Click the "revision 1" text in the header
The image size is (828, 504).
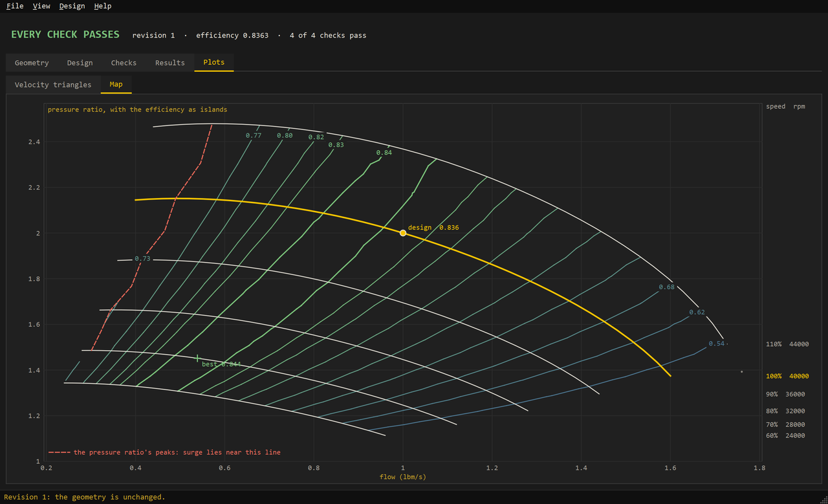coord(153,36)
